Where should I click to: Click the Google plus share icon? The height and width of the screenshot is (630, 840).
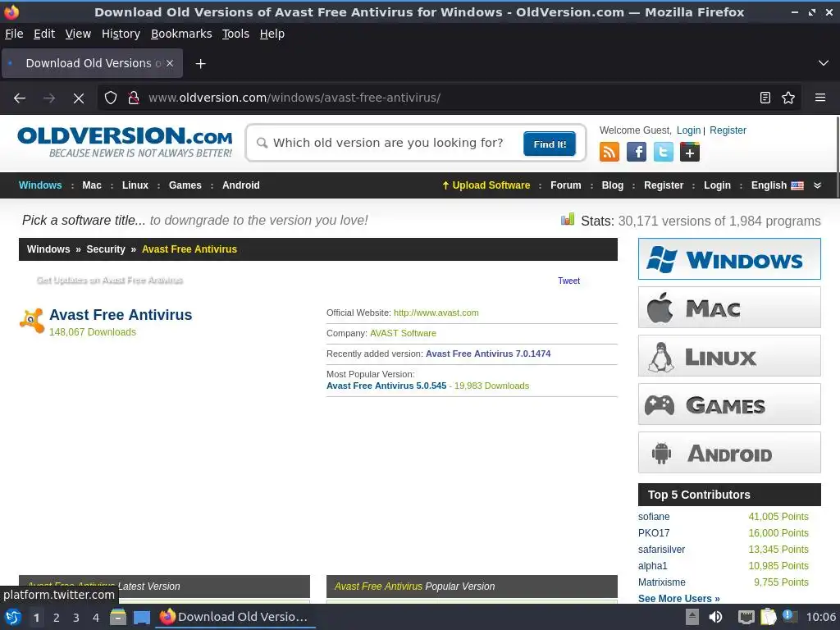pos(689,152)
